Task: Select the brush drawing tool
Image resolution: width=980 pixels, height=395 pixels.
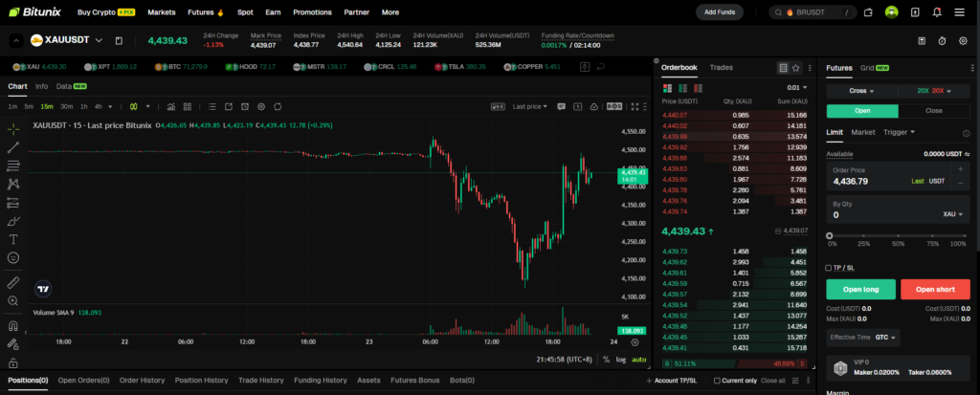Action: click(x=13, y=221)
